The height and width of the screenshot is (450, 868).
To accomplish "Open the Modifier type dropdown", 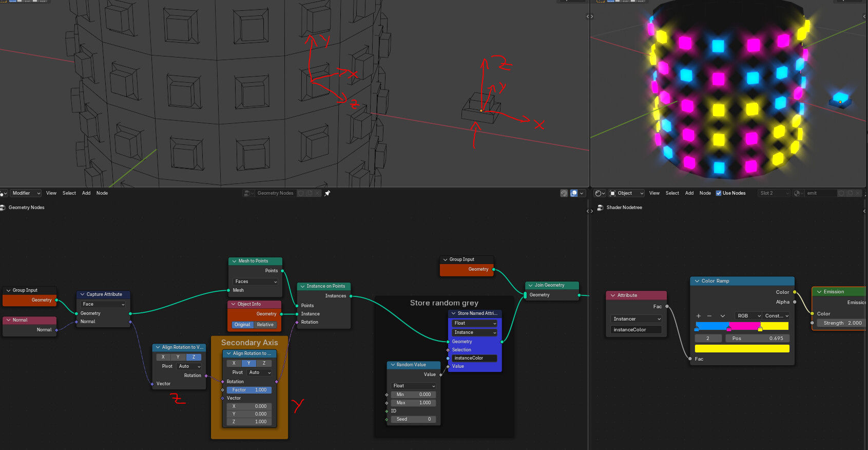I will [x=26, y=193].
